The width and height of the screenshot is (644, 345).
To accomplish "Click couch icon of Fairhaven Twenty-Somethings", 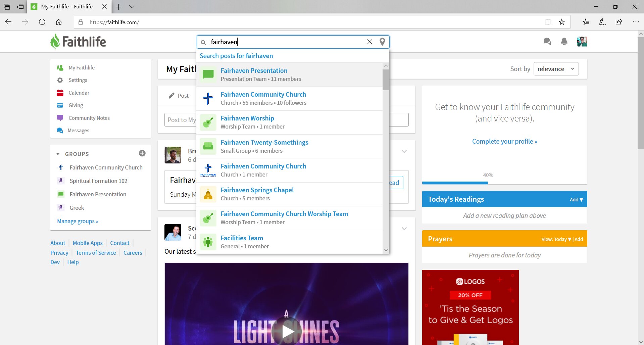I will (x=208, y=146).
